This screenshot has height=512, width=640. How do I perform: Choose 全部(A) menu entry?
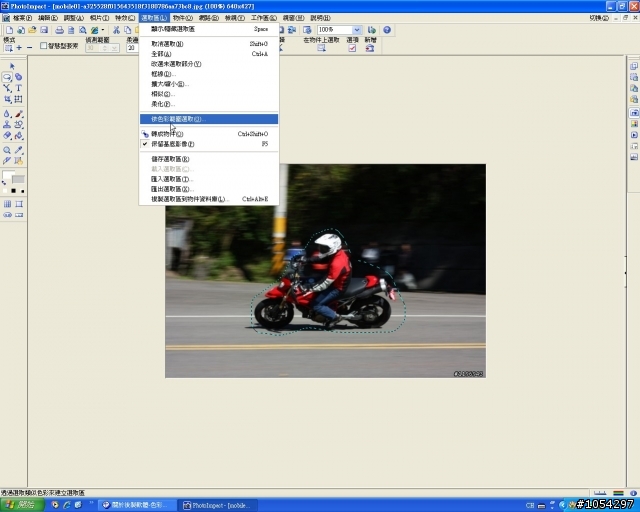coord(209,54)
